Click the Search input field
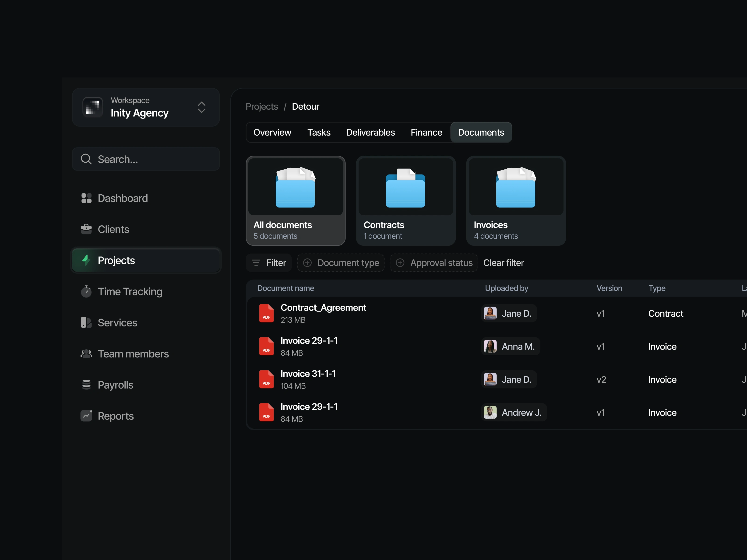 point(146,159)
